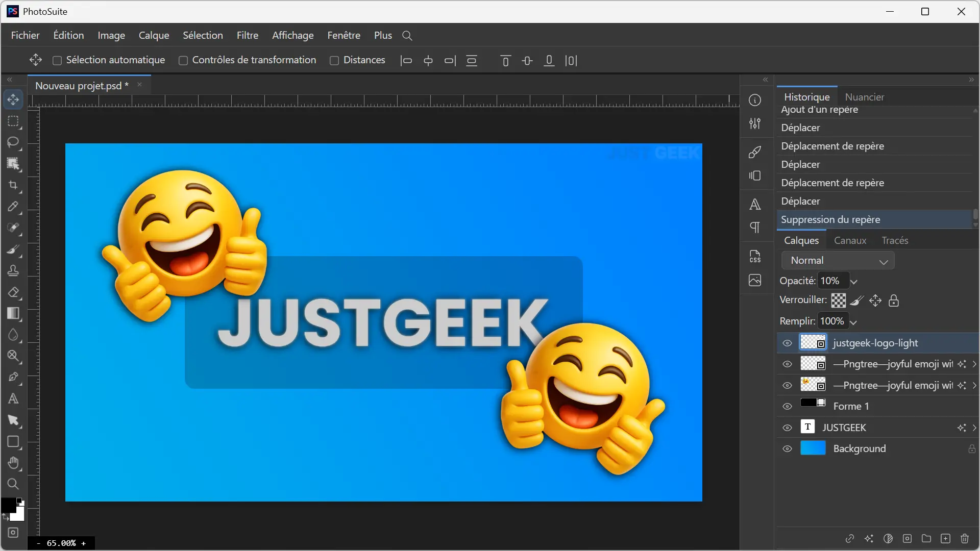Enable Sélection automatique checkbox
The height and width of the screenshot is (551, 980).
pyautogui.click(x=57, y=61)
